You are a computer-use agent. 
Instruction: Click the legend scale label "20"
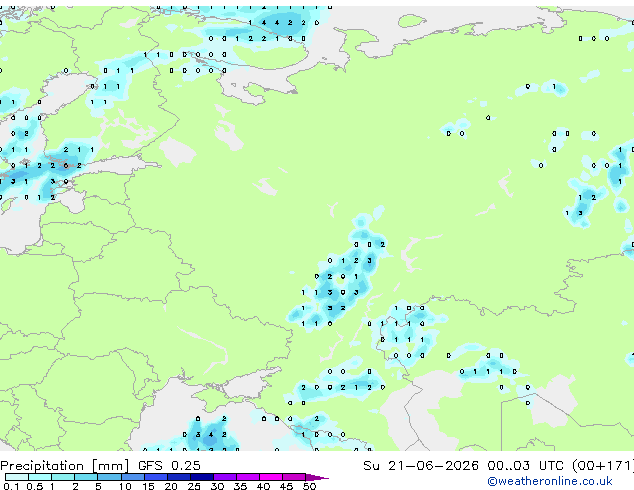coord(171,486)
